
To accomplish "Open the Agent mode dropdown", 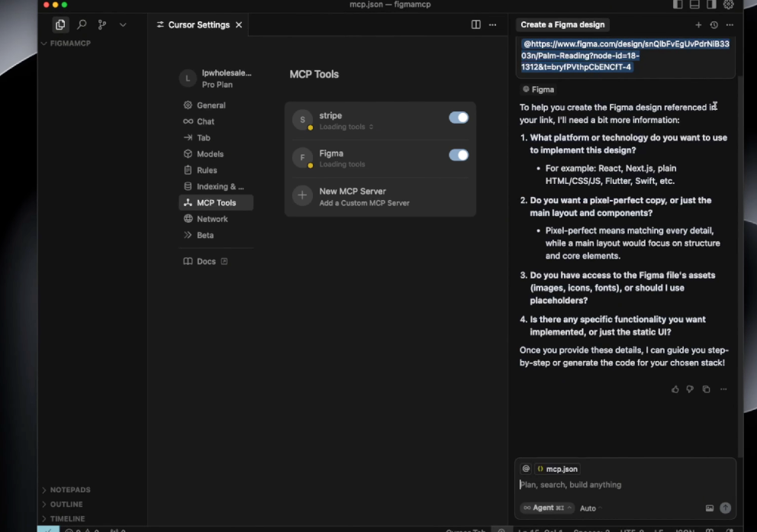I will (x=546, y=508).
